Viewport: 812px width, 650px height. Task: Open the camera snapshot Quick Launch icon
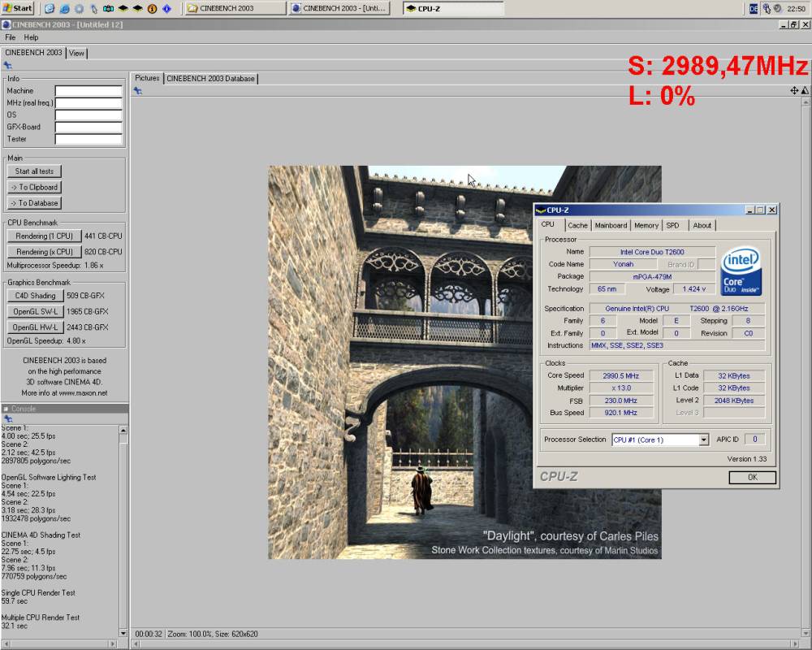pyautogui.click(x=108, y=8)
